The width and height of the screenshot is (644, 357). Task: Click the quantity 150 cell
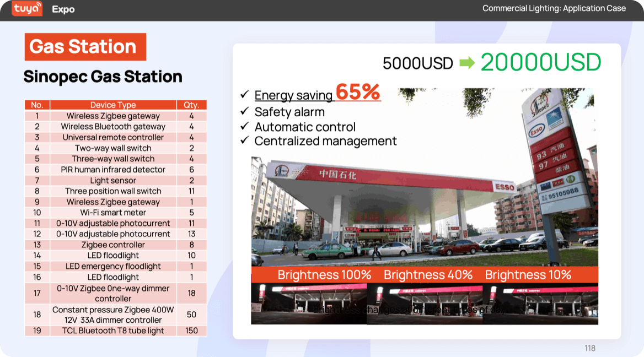tap(191, 331)
